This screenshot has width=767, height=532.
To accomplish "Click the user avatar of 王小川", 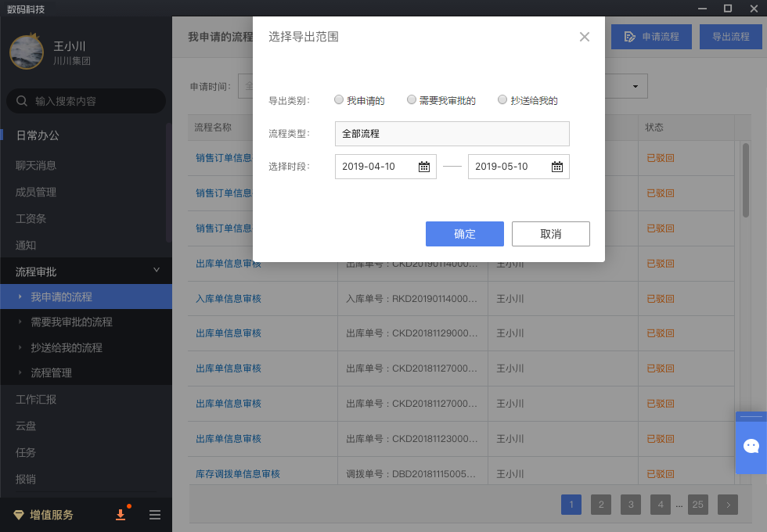I will click(x=26, y=52).
